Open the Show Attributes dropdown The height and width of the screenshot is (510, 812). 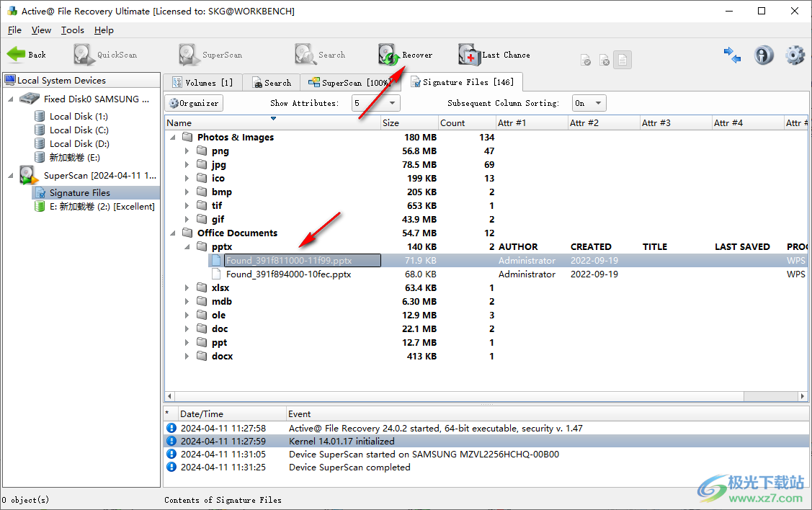(x=376, y=103)
